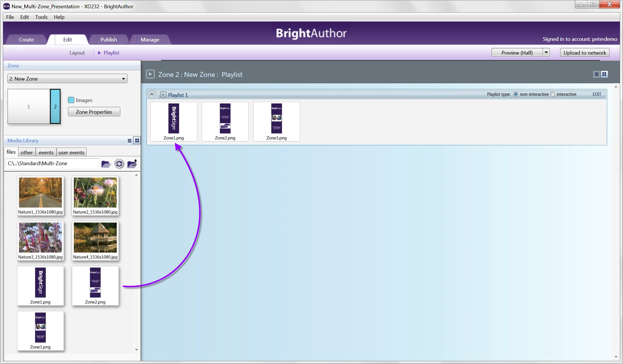Screen dimensions: 623x364
Task: Switch to the Create tab
Action: 26,40
